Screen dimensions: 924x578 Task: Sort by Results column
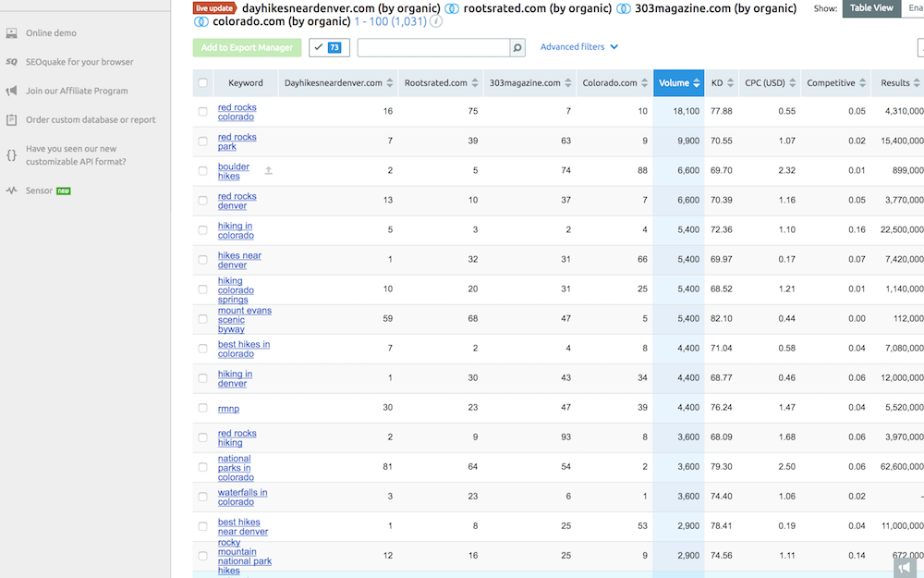pos(899,83)
